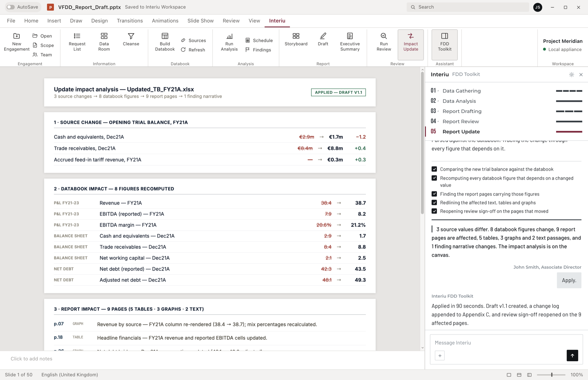Switch to Normal view in status bar

[509, 375]
